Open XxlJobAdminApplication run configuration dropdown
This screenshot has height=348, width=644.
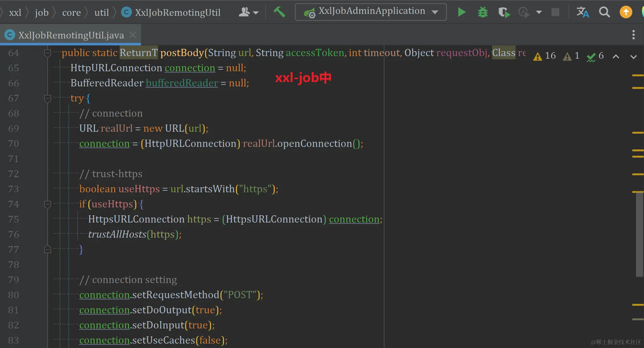(371, 12)
